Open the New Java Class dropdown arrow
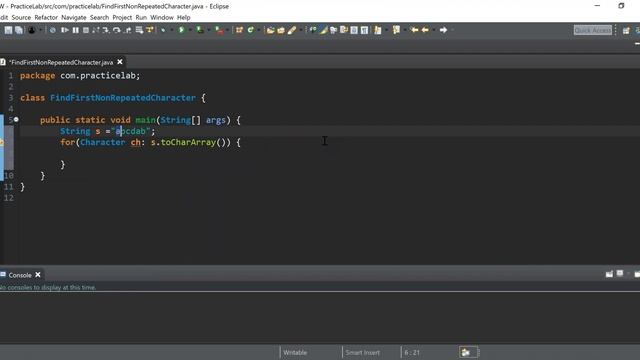This screenshot has width=640, height=360. pos(258,30)
